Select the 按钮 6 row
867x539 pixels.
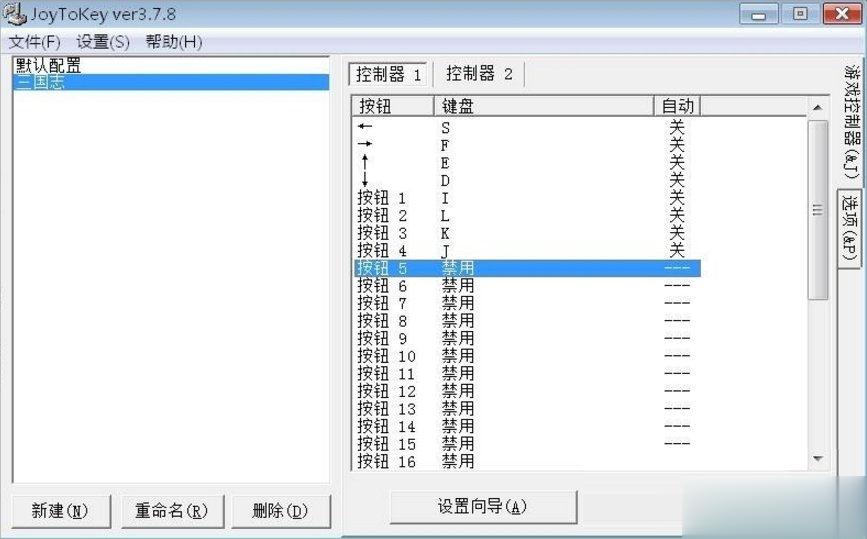tap(527, 286)
